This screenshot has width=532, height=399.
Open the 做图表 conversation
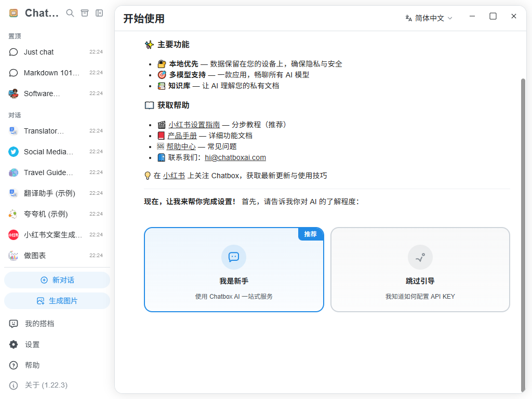[x=56, y=256]
